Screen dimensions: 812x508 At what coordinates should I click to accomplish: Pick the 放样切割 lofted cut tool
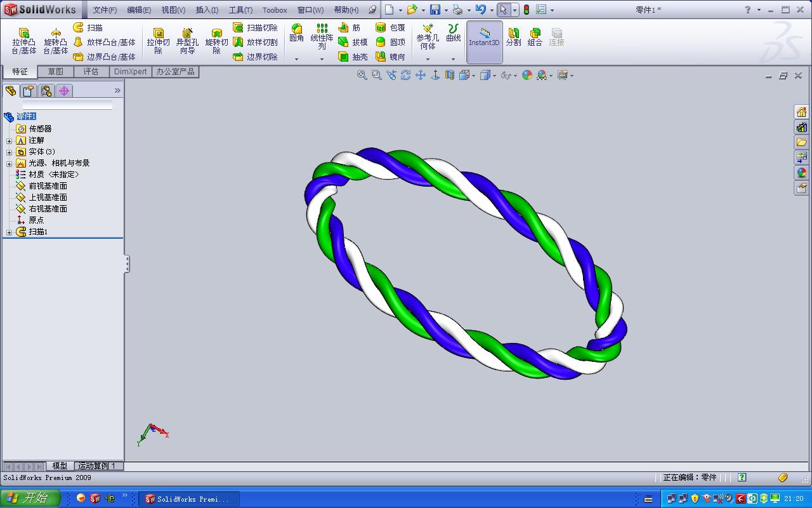[x=255, y=43]
